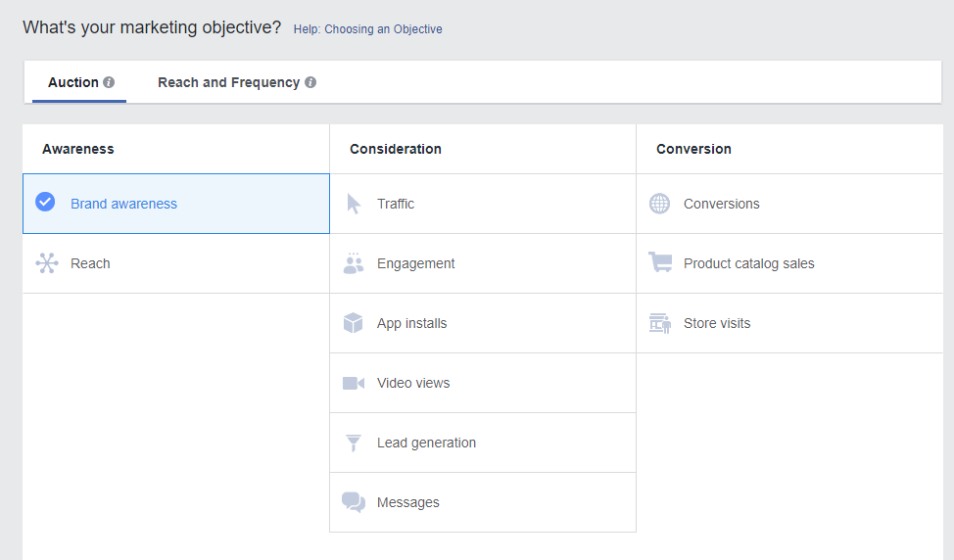This screenshot has height=560, width=954.
Task: Open the Reach and Frequency info icon
Action: coord(310,82)
